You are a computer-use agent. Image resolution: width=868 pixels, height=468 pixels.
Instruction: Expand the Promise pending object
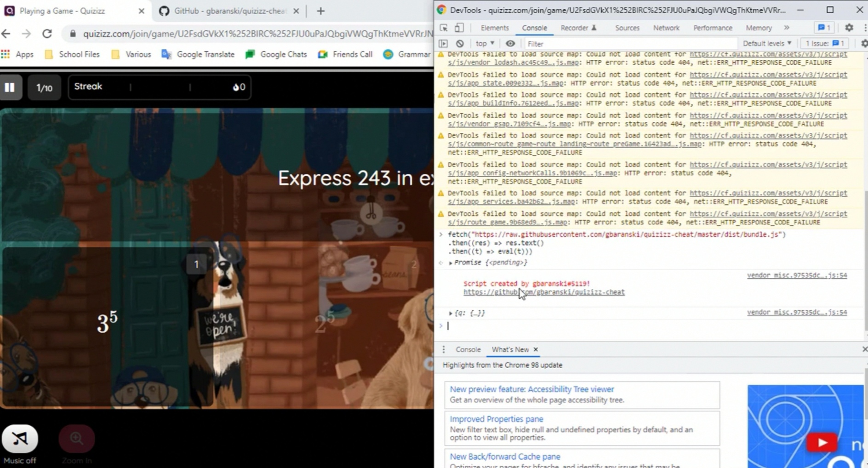point(451,263)
